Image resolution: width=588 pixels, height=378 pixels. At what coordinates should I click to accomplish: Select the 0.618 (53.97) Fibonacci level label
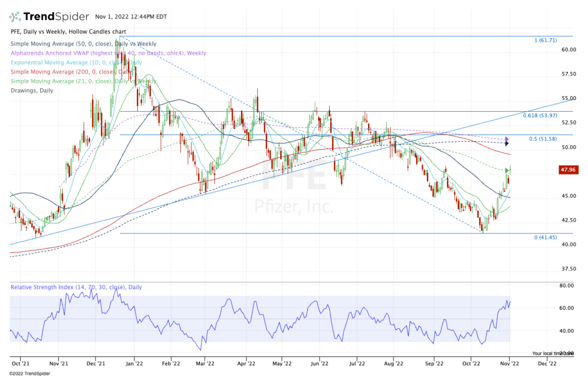click(539, 115)
